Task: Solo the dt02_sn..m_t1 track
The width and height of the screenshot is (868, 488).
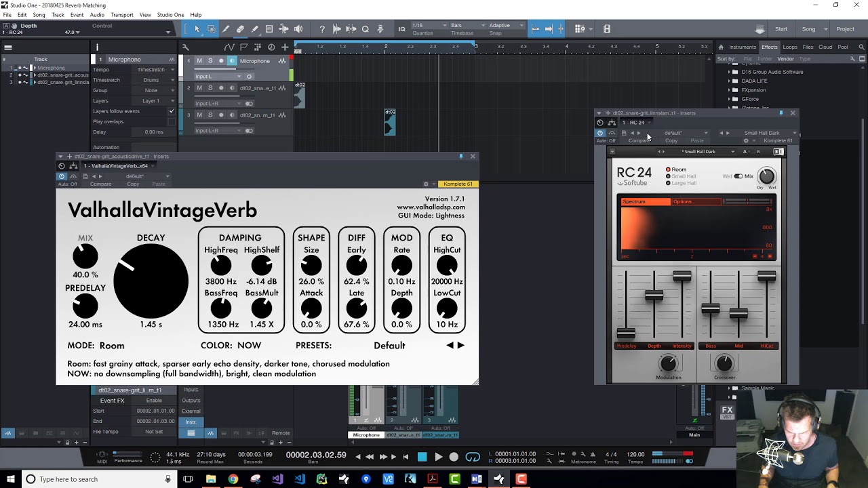Action: [x=210, y=115]
